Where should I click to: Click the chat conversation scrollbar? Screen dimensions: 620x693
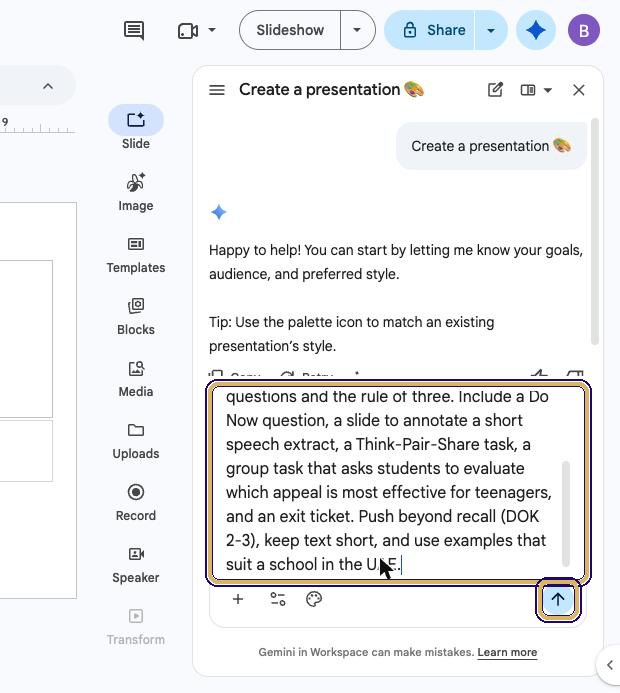coord(595,232)
